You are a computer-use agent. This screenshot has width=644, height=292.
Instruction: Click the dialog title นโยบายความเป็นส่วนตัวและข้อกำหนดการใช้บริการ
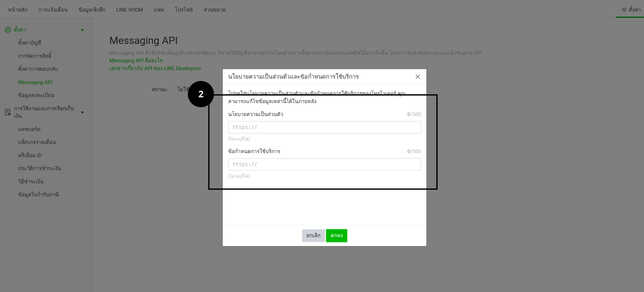293,77
